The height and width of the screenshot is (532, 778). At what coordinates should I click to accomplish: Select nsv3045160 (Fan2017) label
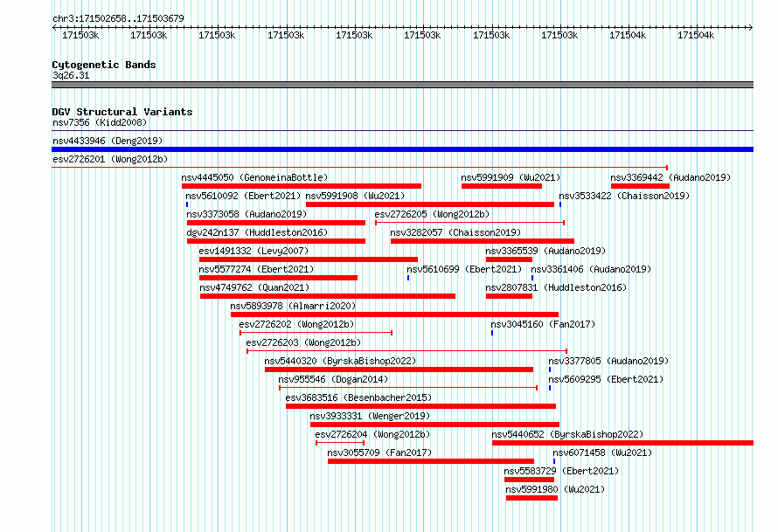click(543, 324)
